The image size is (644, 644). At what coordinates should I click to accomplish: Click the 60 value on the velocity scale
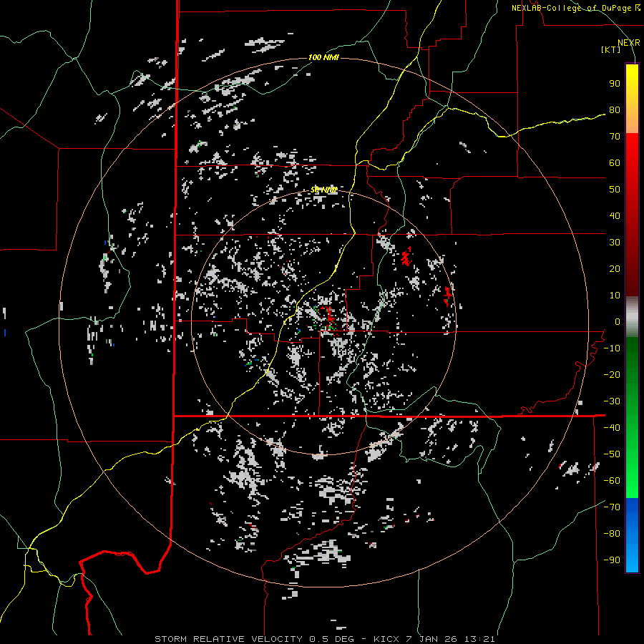(615, 162)
